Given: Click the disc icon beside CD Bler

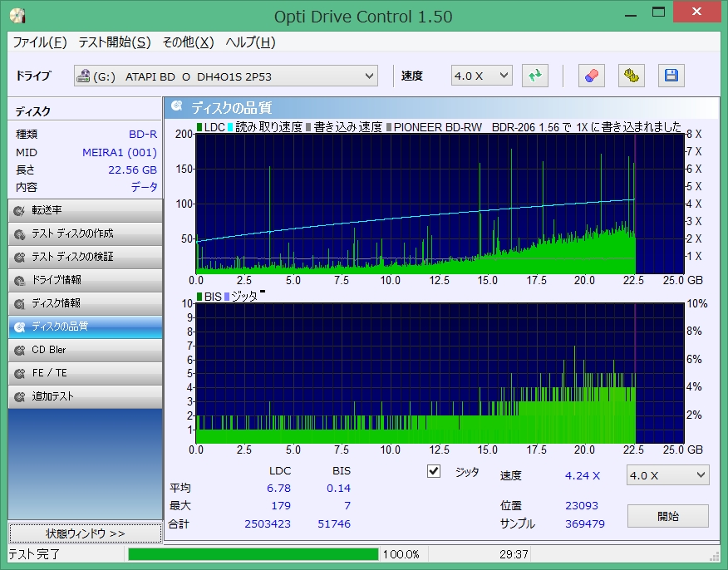Looking at the screenshot, I should pyautogui.click(x=19, y=350).
